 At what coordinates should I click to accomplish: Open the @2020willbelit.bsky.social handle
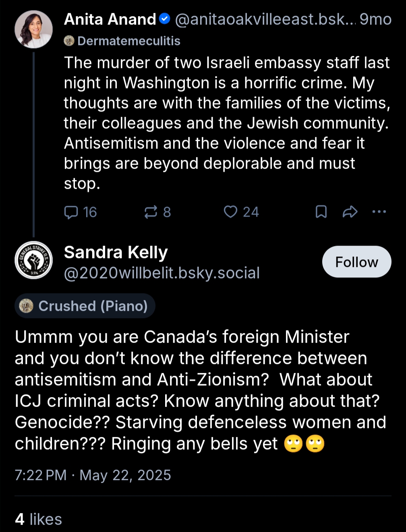point(162,273)
